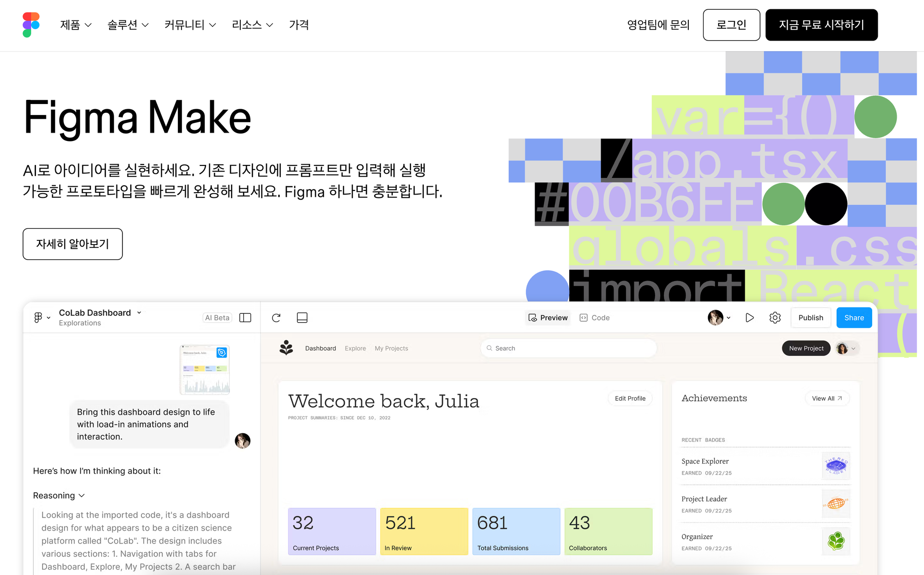
Task: Click the Organizer badge title
Action: point(697,537)
